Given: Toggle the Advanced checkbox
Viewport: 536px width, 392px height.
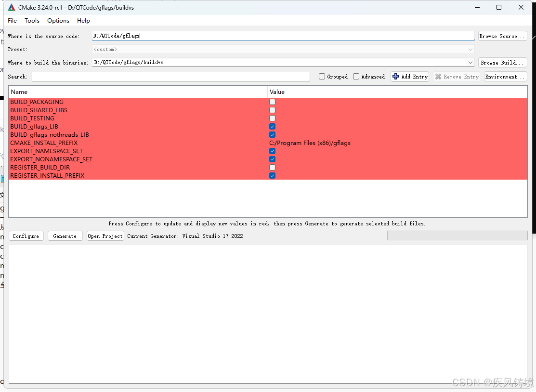Looking at the screenshot, I should (356, 77).
